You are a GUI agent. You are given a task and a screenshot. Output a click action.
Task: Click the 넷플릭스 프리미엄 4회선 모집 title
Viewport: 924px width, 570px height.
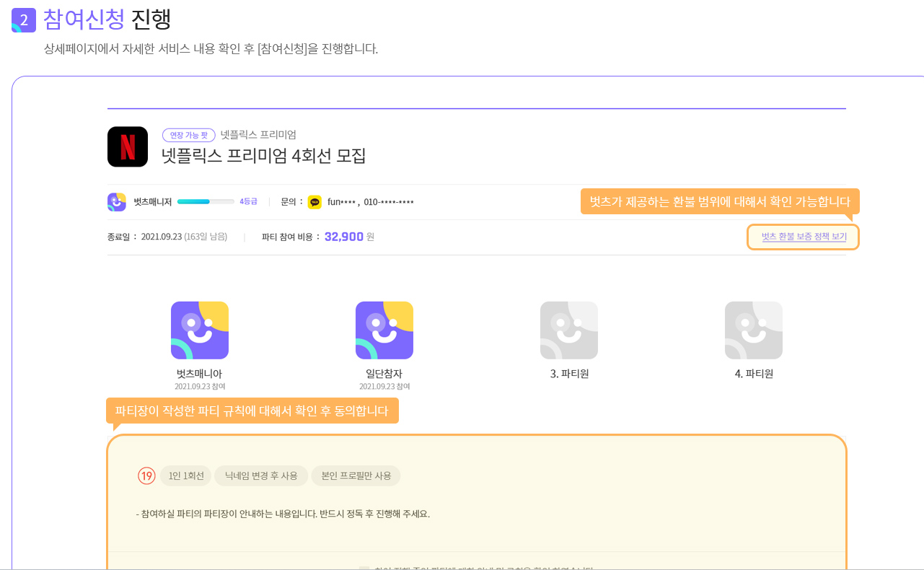coord(264,155)
